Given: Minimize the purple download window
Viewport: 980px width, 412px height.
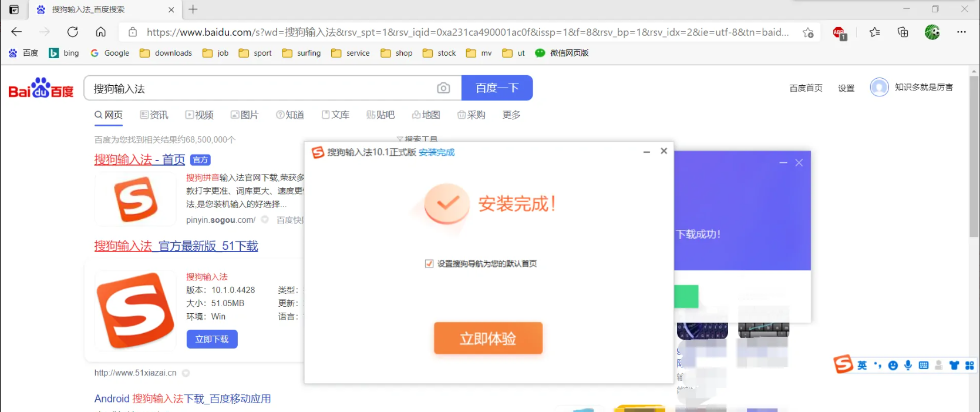Looking at the screenshot, I should tap(783, 163).
